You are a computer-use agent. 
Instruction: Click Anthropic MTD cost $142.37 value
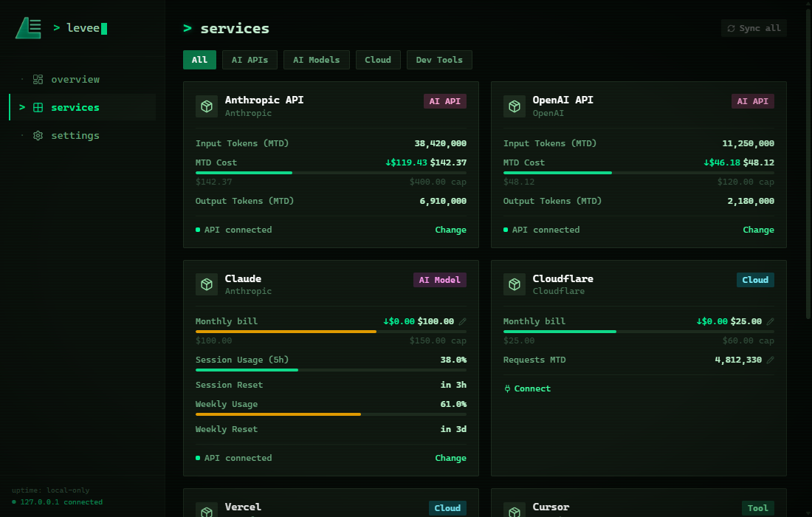pyautogui.click(x=448, y=162)
